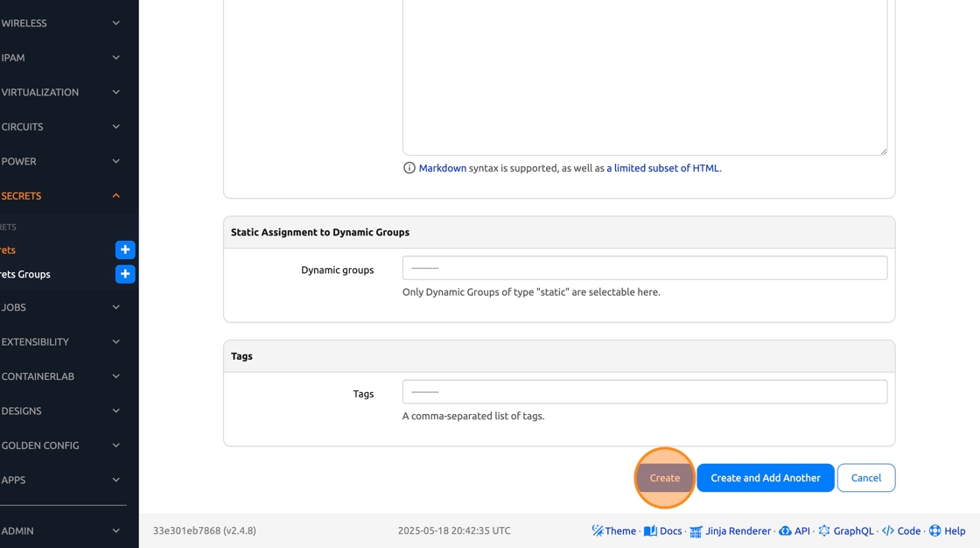Open Jinja Renderer from the footer

coord(731,530)
